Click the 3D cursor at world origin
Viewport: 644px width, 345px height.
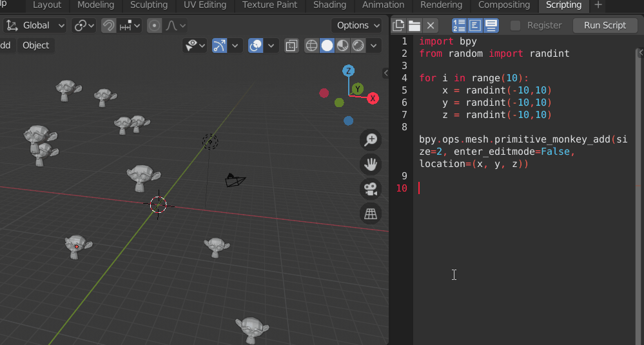tap(158, 204)
